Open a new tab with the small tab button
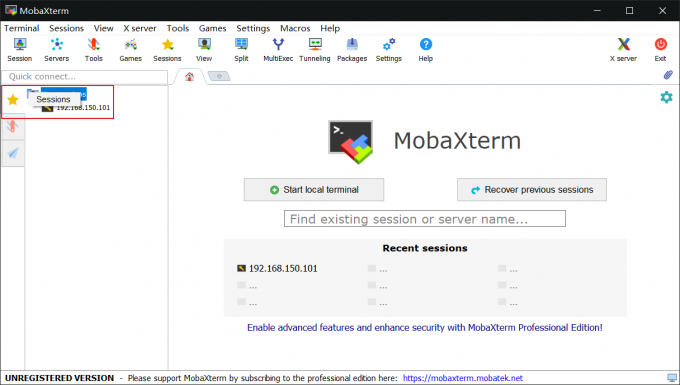The image size is (680, 385). pos(219,76)
